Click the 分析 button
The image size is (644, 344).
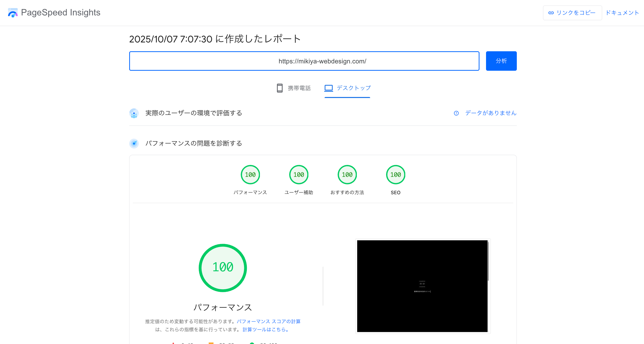point(501,61)
